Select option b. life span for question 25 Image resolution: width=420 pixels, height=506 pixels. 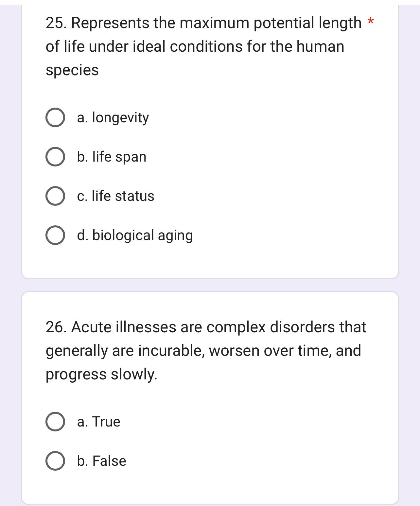[x=56, y=157]
